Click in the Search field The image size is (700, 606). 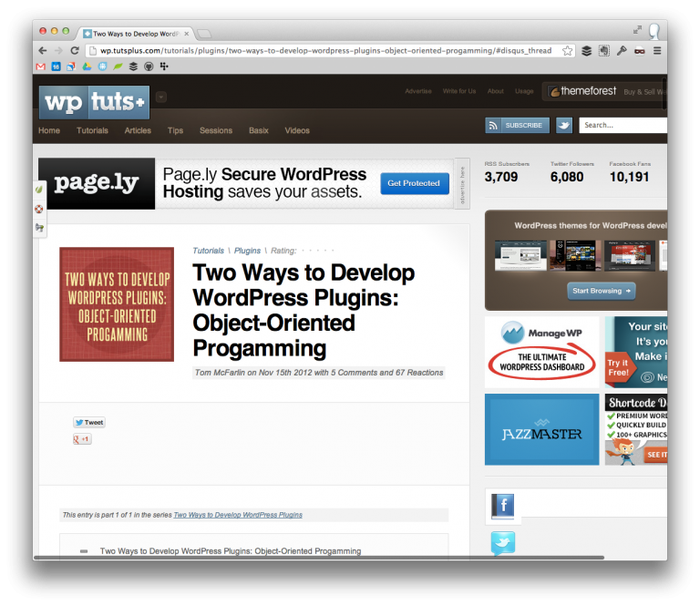pyautogui.click(x=623, y=126)
